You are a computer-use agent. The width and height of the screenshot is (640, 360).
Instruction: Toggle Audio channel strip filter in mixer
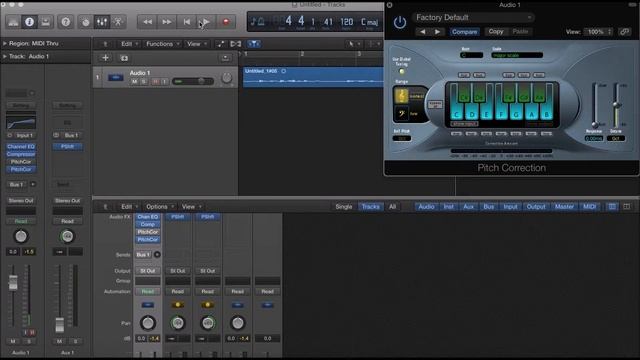(426, 207)
